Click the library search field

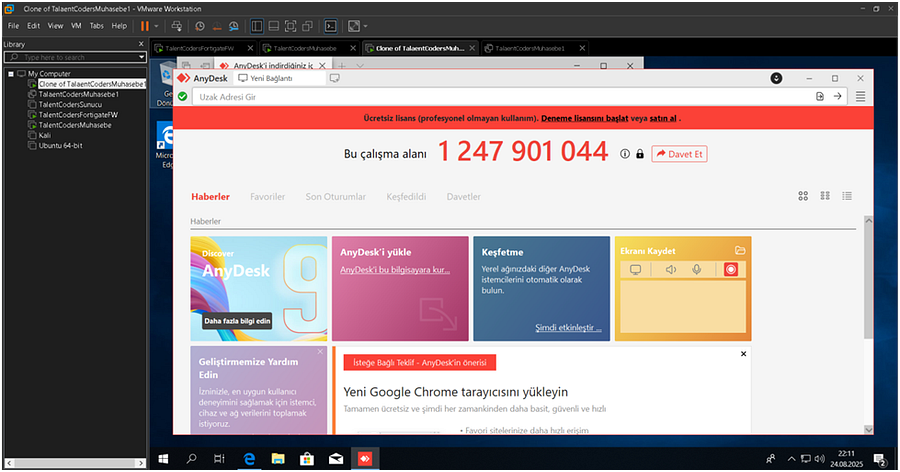tap(75, 57)
